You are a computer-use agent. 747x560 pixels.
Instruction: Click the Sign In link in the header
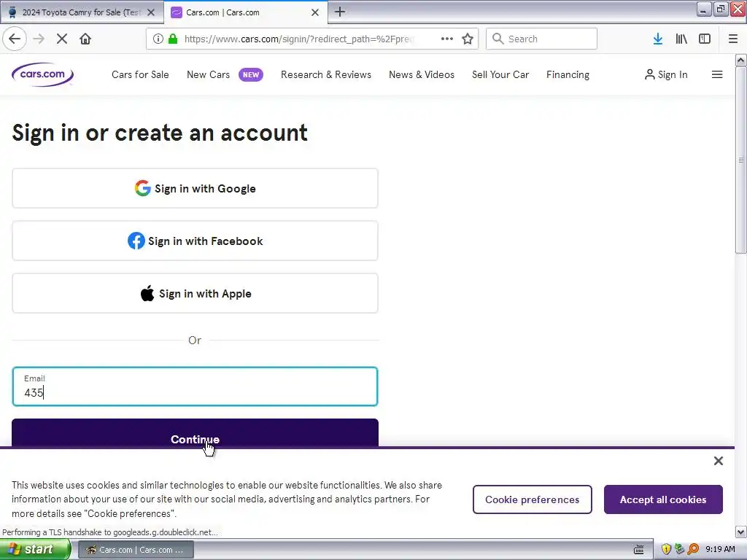[666, 75]
